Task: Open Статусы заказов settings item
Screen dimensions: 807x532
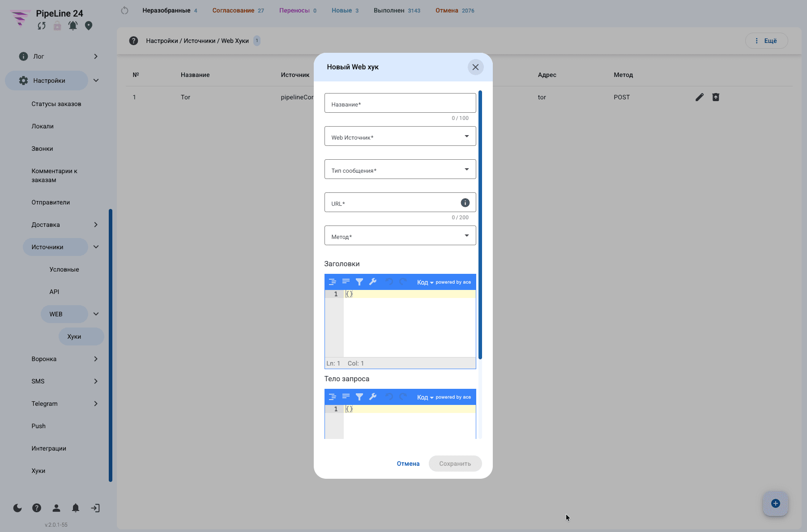Action: (x=56, y=104)
